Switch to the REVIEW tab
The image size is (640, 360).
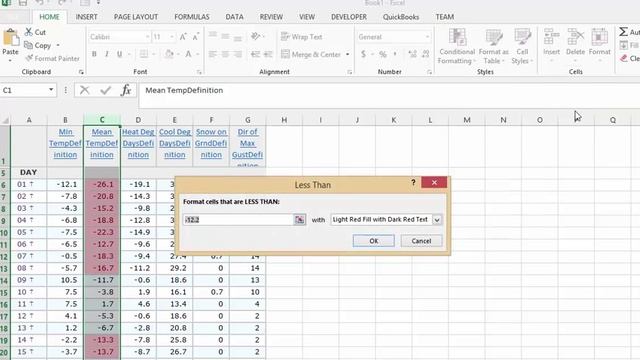point(271,17)
